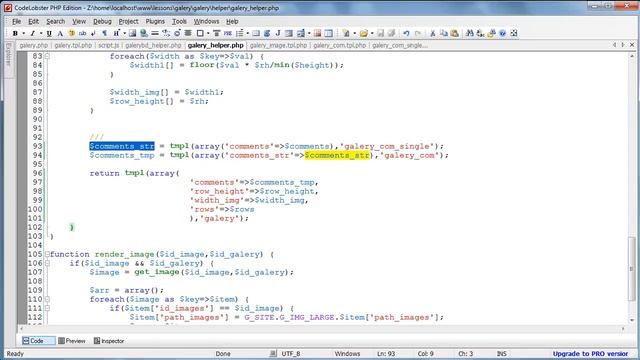This screenshot has width=640, height=360.
Task: Insert a line break with return-arrow icon
Action: [x=93, y=33]
